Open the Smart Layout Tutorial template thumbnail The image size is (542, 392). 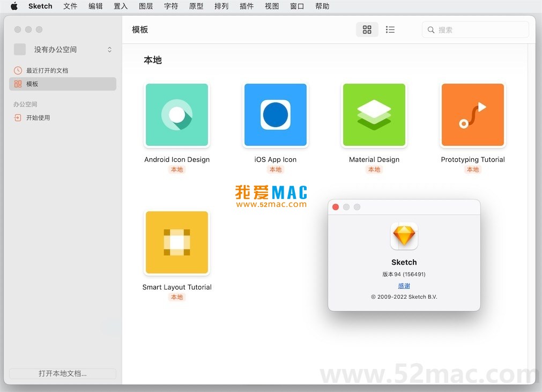(x=177, y=242)
